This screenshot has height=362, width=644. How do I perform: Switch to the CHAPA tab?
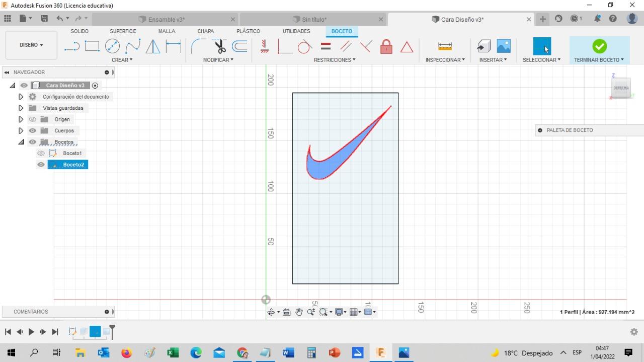(x=205, y=31)
